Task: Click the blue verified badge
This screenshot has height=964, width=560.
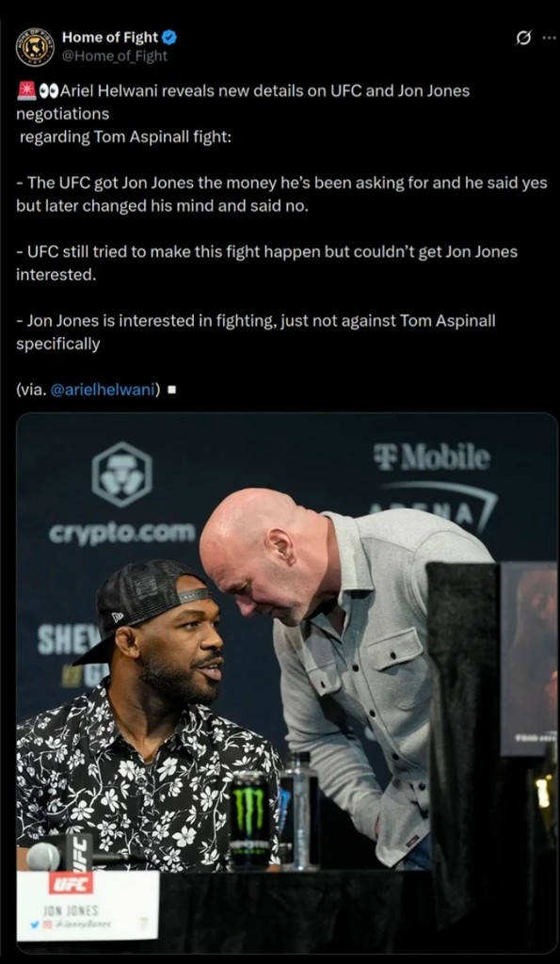Action: click(x=169, y=38)
